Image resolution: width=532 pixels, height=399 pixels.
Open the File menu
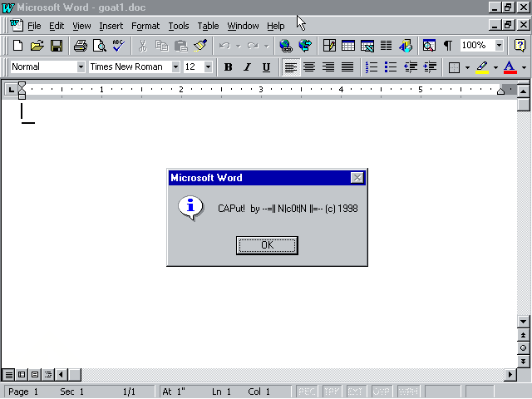coord(34,26)
